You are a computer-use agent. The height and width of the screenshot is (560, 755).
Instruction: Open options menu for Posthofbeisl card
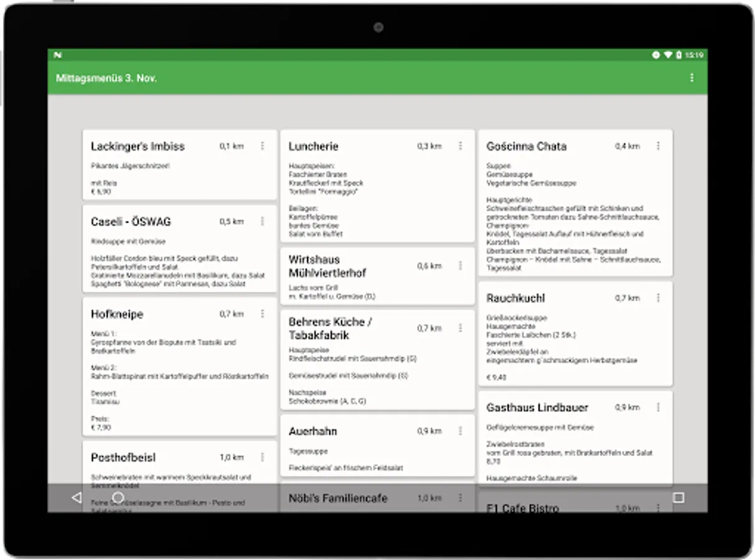[262, 457]
